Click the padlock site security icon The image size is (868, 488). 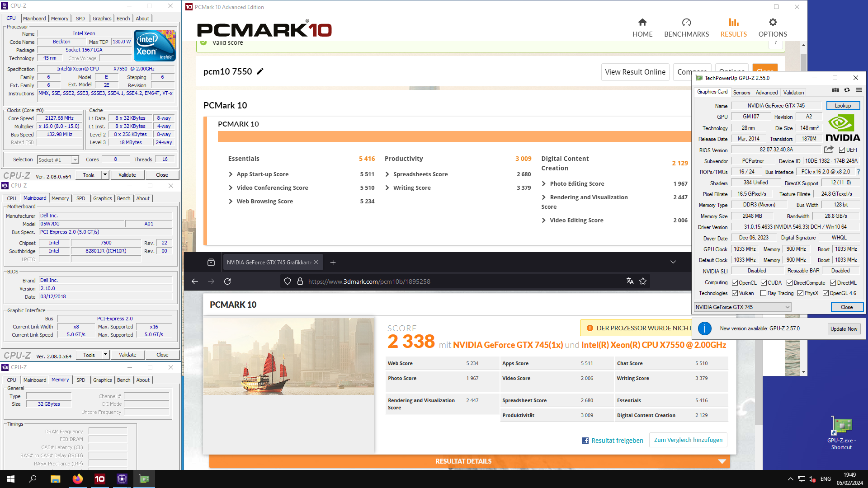pos(300,281)
